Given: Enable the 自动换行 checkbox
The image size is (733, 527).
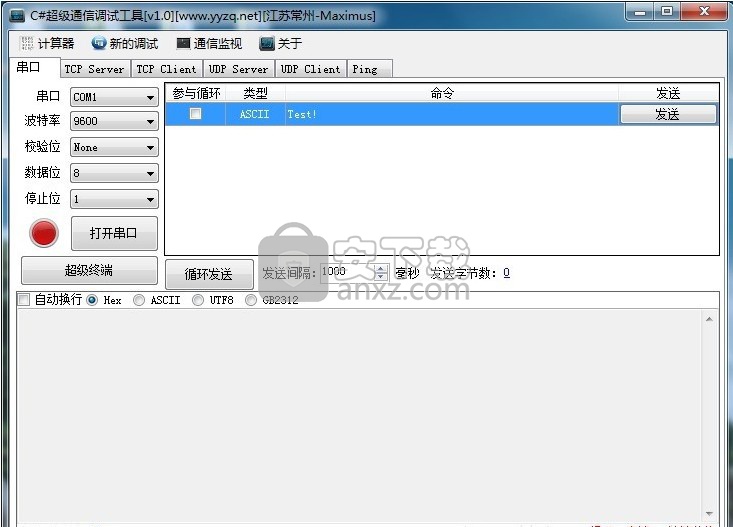Looking at the screenshot, I should [23, 299].
